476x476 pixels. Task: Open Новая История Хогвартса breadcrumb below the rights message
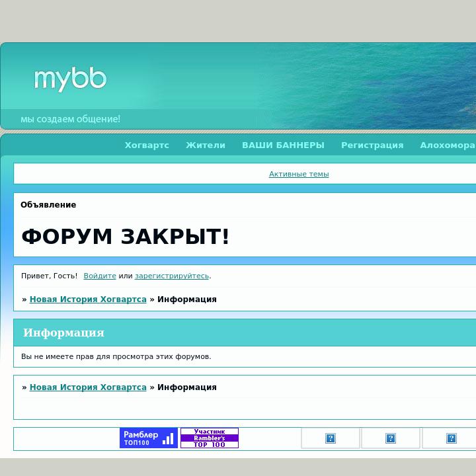point(88,387)
